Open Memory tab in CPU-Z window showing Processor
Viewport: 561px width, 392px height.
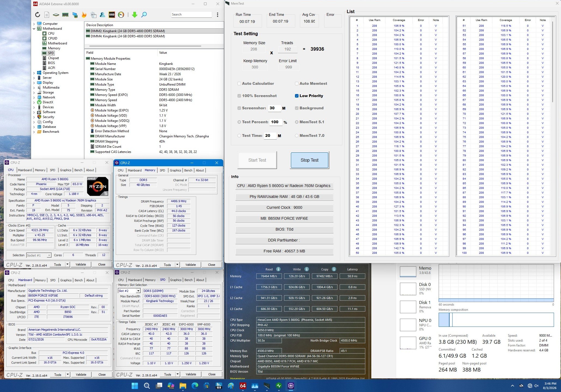click(x=40, y=170)
